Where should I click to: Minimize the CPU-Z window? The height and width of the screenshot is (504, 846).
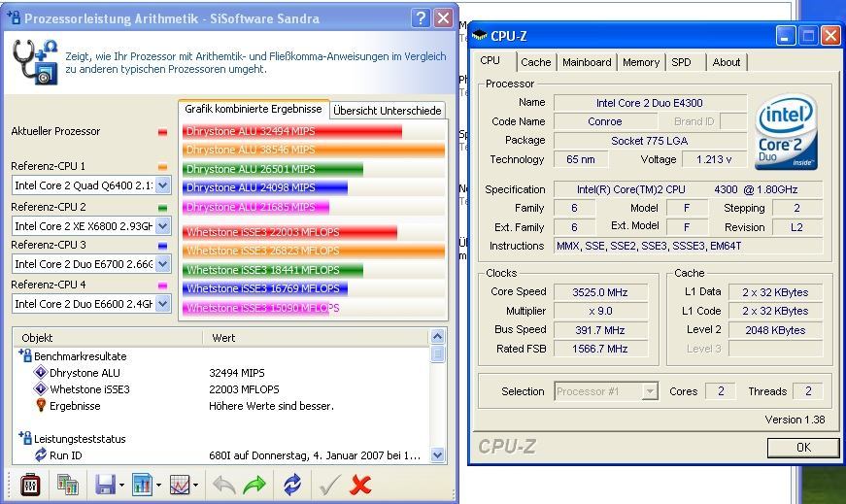[785, 36]
